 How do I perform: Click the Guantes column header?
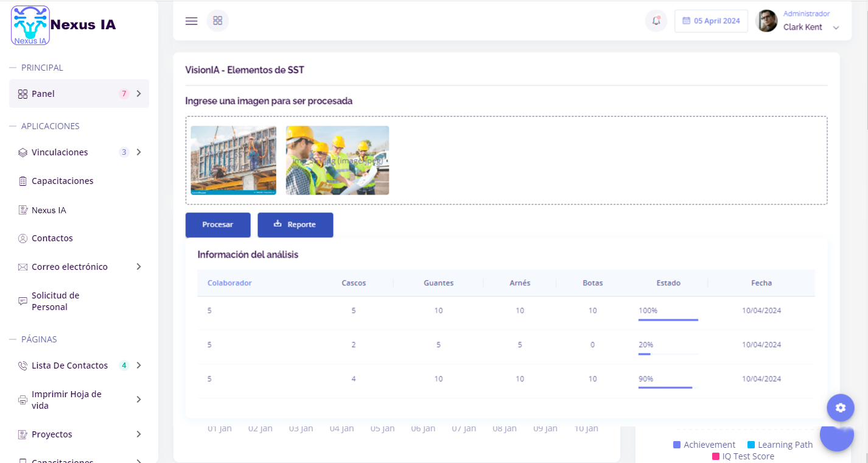[438, 283]
